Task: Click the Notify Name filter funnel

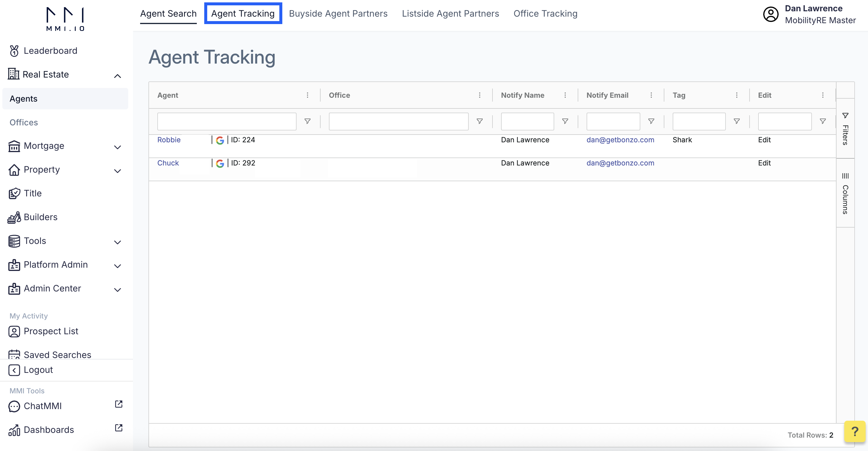Action: (x=565, y=121)
